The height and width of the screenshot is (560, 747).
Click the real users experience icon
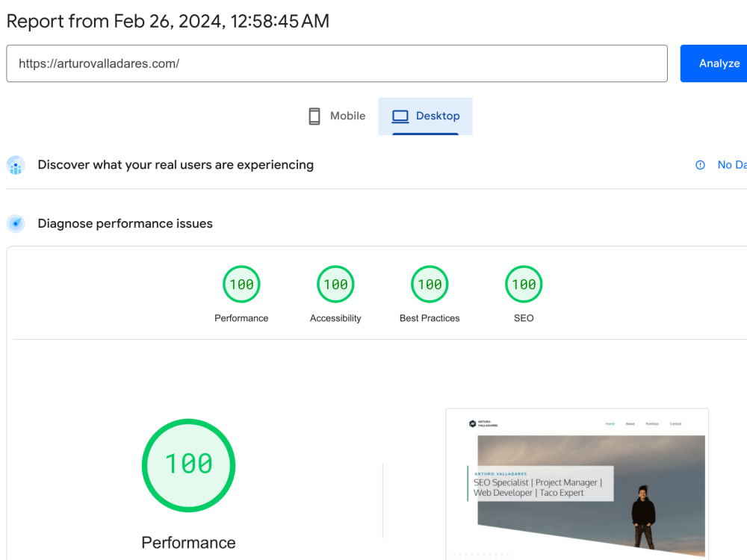pos(16,165)
